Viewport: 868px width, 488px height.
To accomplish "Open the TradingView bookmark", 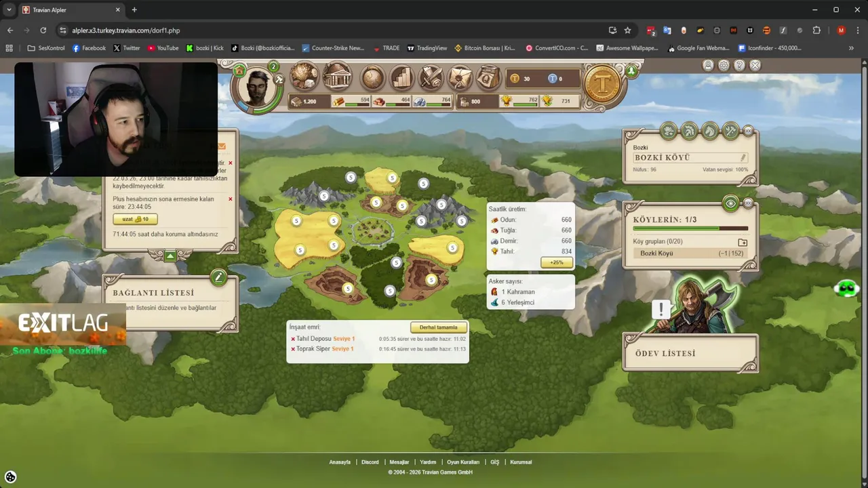I will [427, 48].
